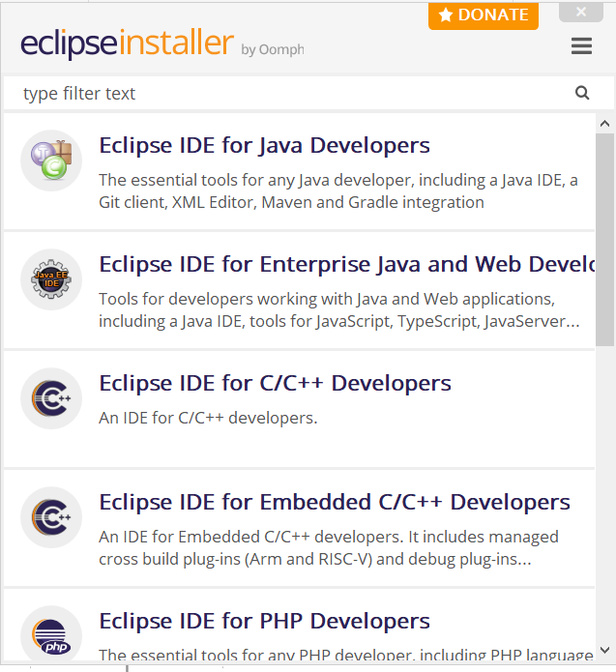Click the Java Developers package icon

point(51,161)
